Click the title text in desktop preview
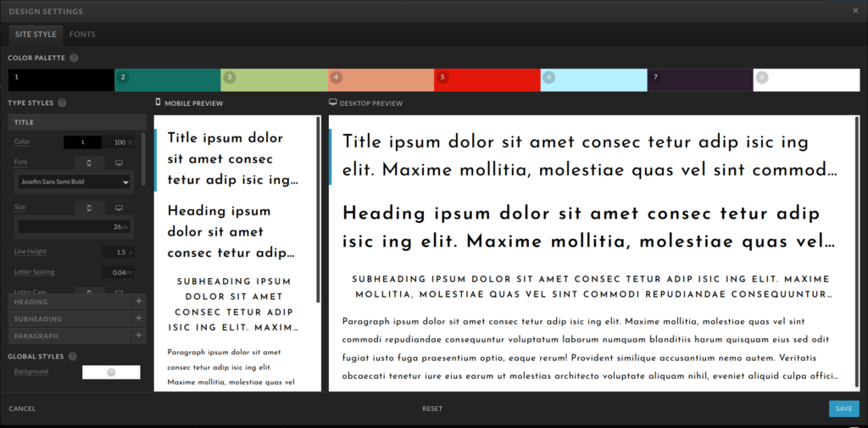The width and height of the screenshot is (868, 428). tap(589, 156)
